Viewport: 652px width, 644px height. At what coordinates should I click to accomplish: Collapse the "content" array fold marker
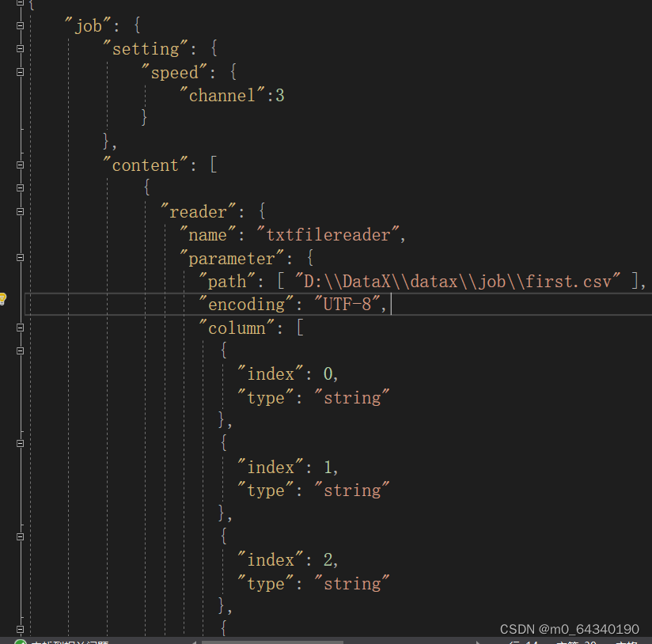point(20,165)
